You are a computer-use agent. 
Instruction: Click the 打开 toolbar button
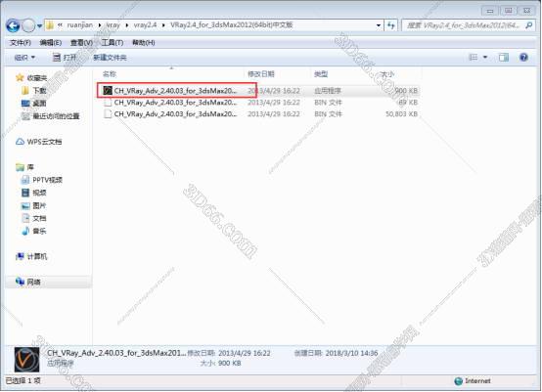65,58
